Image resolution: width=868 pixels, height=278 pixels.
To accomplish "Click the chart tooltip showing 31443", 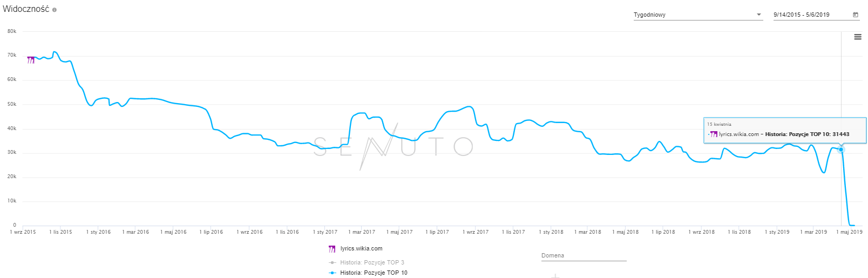I will click(784, 131).
